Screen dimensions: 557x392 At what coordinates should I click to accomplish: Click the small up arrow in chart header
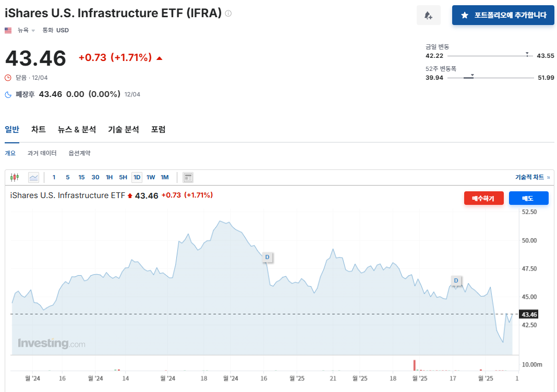tap(130, 195)
